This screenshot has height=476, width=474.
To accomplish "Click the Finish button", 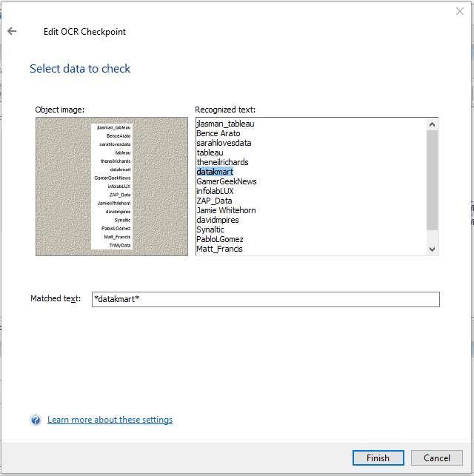I will click(x=378, y=457).
